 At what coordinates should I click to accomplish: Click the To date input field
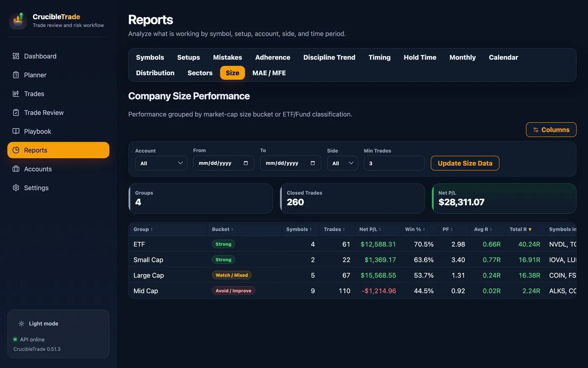(x=291, y=163)
